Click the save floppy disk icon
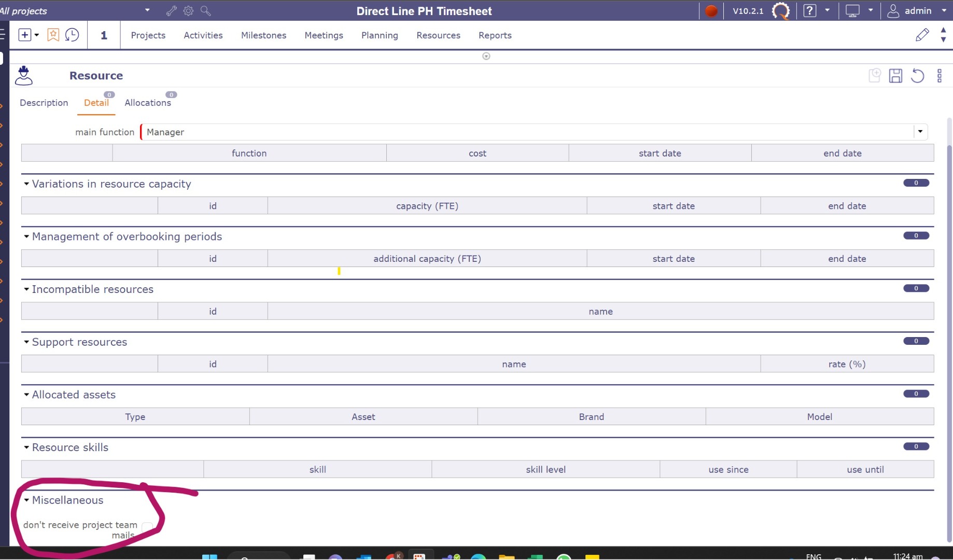953x560 pixels. coord(895,76)
